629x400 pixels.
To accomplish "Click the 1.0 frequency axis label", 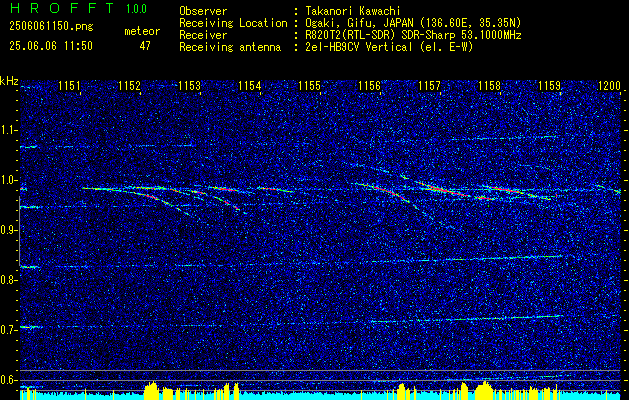I will 9,180.
